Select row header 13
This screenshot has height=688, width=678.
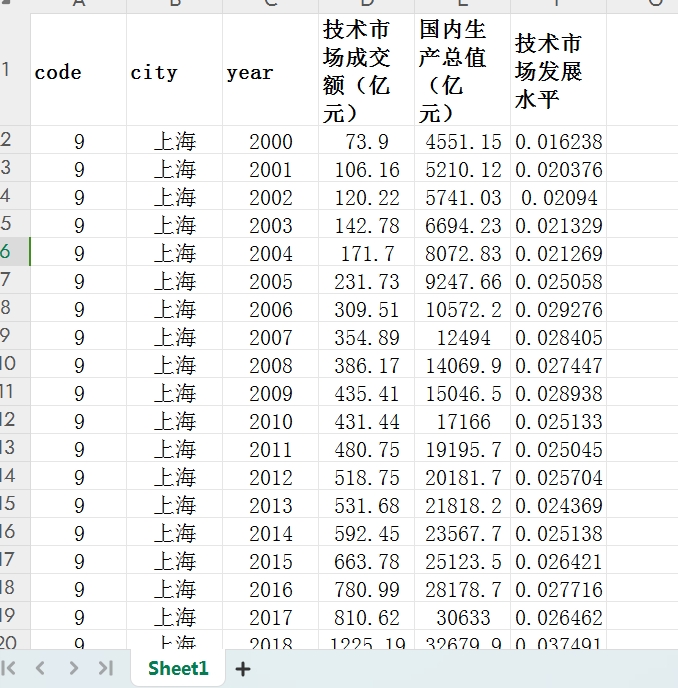(x=15, y=448)
